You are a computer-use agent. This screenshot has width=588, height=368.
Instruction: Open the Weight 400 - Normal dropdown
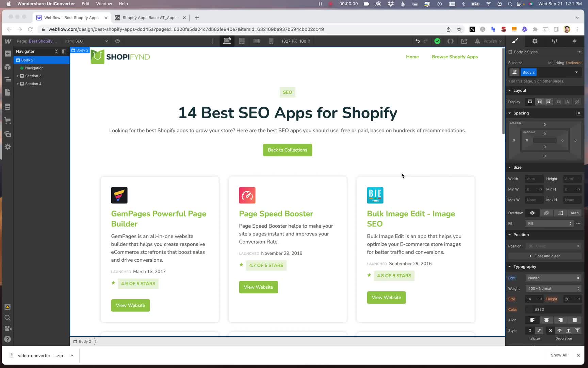click(x=553, y=289)
